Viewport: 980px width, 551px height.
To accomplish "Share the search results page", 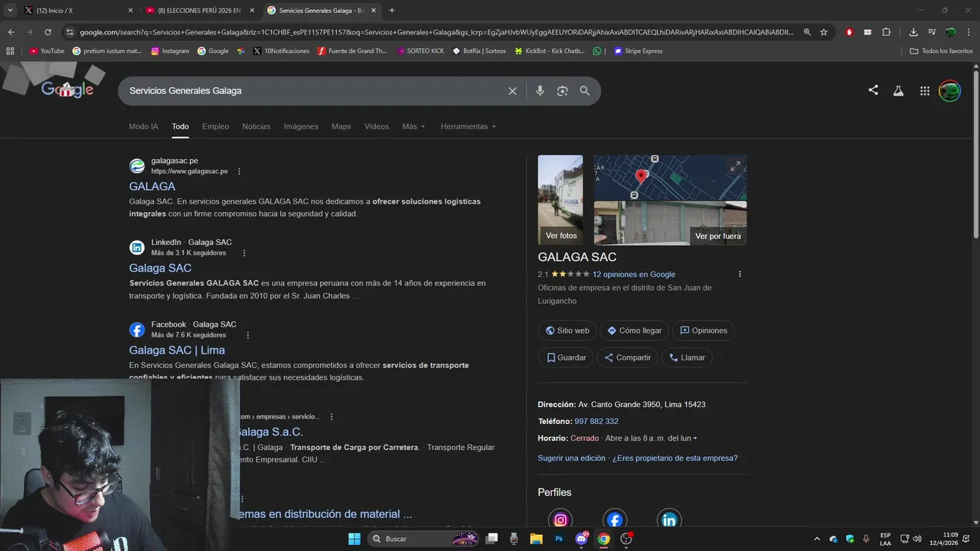I will point(874,90).
